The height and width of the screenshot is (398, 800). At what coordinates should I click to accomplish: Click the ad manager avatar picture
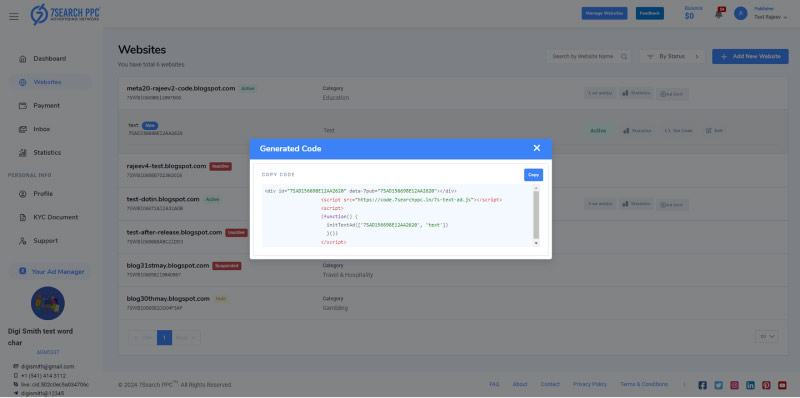(x=48, y=303)
